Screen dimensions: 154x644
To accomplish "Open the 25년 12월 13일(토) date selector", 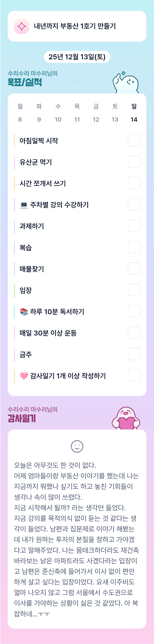I will 77,57.
